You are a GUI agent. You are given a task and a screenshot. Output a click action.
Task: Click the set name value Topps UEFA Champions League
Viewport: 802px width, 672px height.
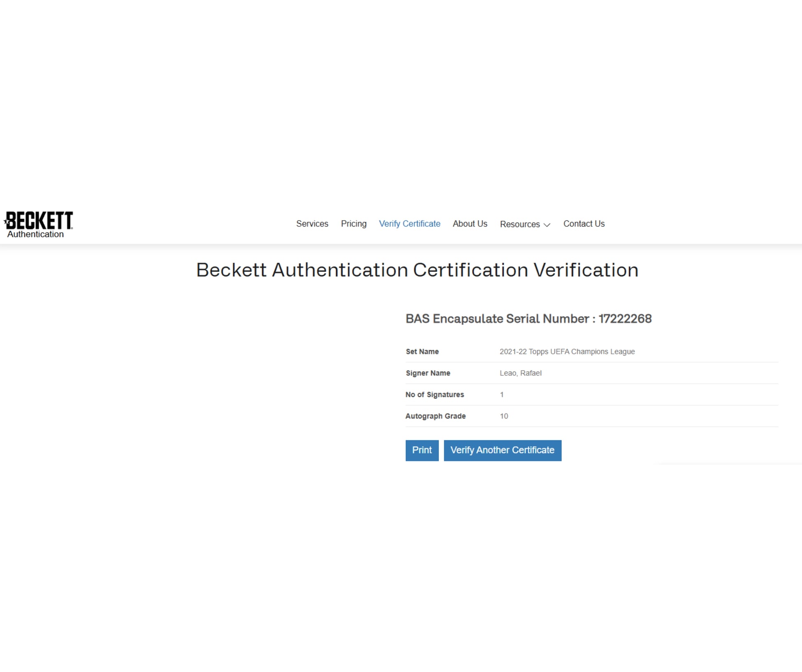click(567, 351)
